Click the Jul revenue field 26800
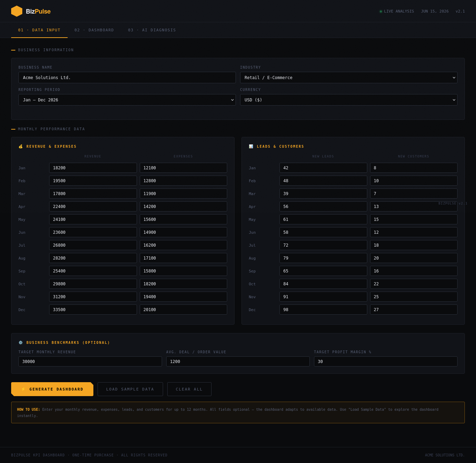 pyautogui.click(x=93, y=245)
